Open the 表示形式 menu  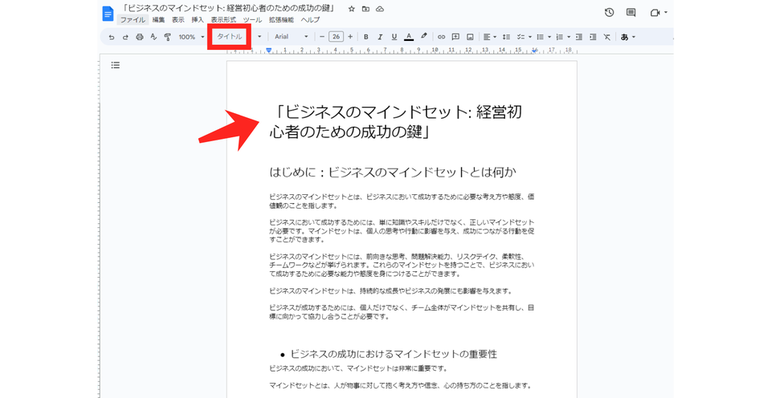pyautogui.click(x=223, y=20)
